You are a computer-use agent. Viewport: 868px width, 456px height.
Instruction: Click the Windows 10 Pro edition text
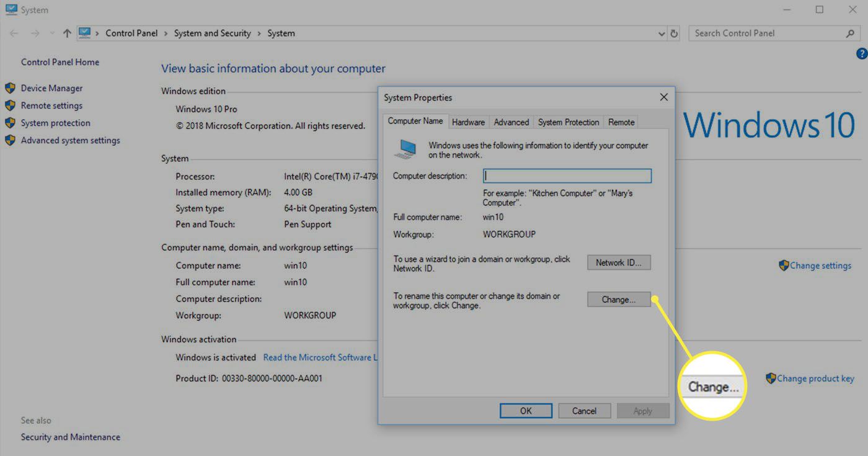coord(206,109)
